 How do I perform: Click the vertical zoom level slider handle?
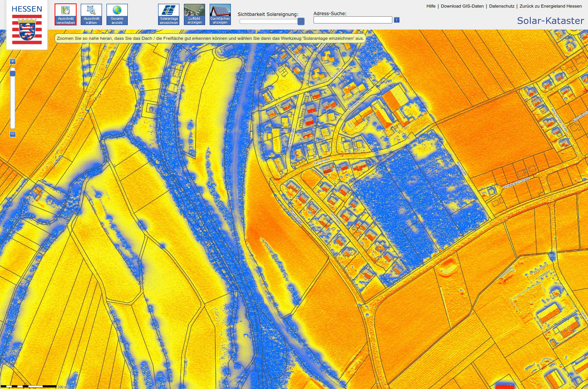13,72
